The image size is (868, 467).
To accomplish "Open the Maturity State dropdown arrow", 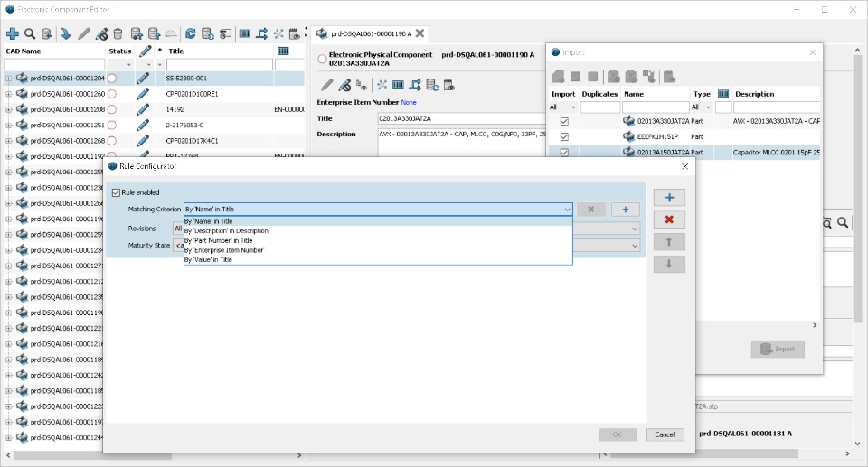I will (x=635, y=245).
